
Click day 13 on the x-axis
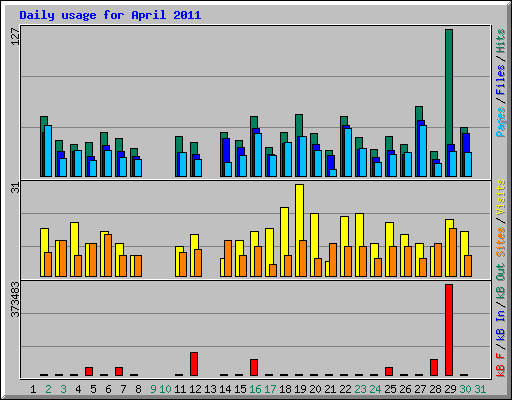210,389
